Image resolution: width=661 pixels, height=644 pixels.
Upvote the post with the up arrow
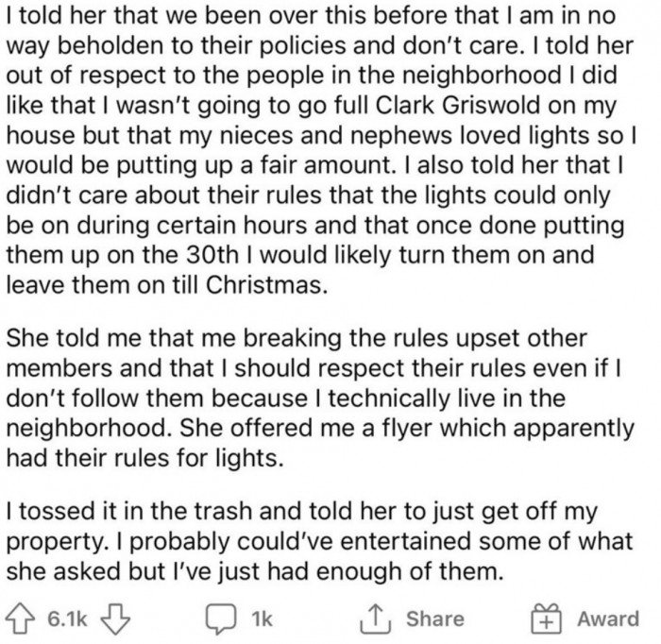click(19, 619)
